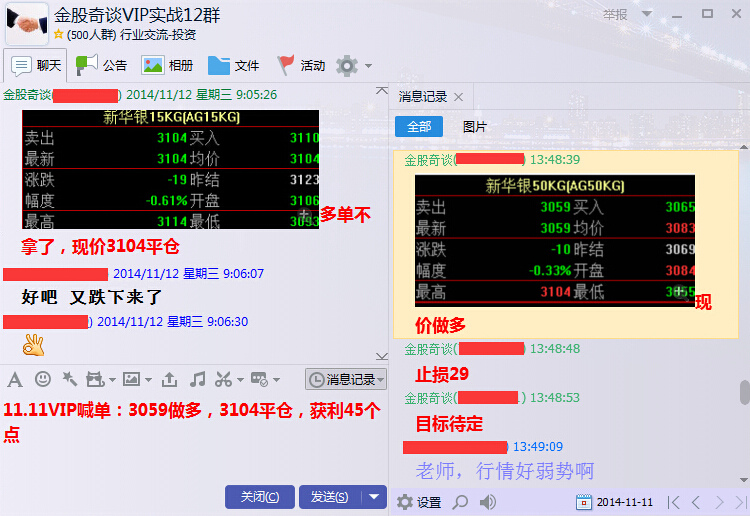
Task: Select the 全部 filter in message history
Action: coord(419,127)
